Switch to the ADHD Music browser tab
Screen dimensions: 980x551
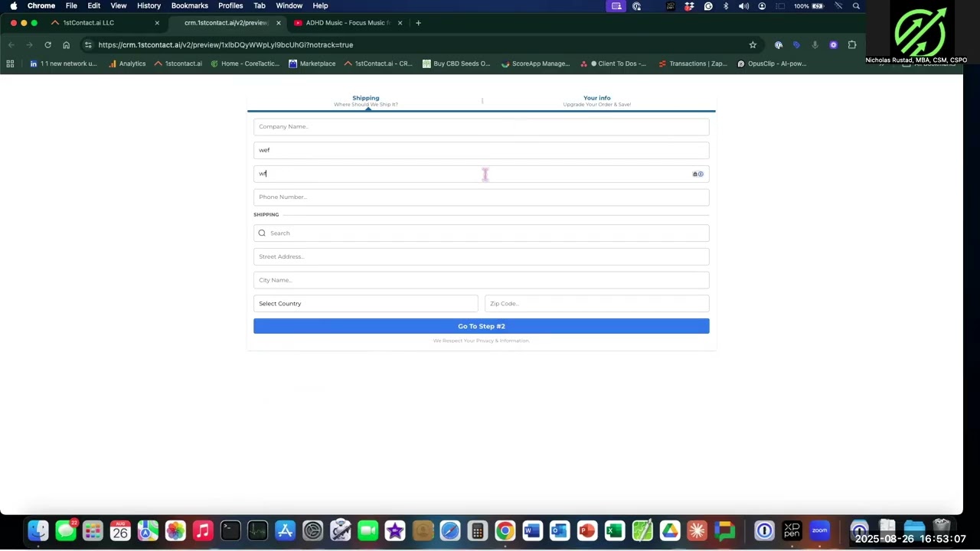pyautogui.click(x=348, y=23)
